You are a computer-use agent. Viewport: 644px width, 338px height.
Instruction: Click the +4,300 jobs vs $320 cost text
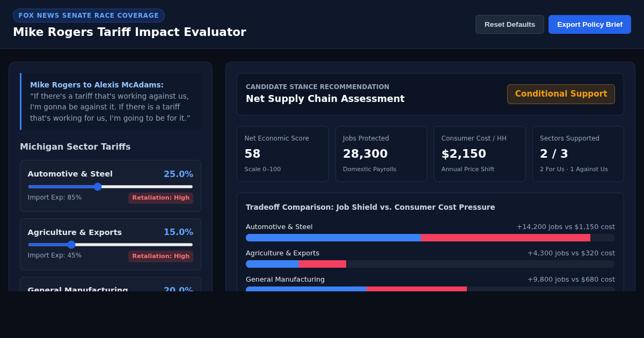click(x=571, y=253)
